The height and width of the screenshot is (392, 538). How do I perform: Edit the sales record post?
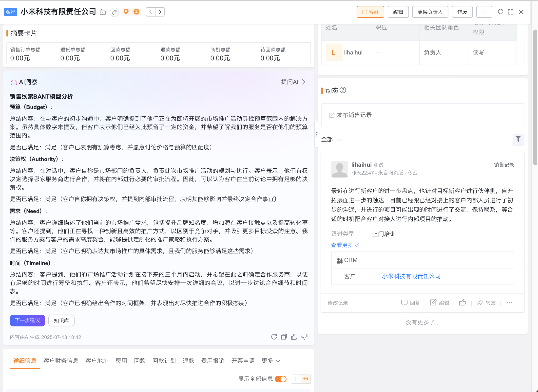[440, 303]
